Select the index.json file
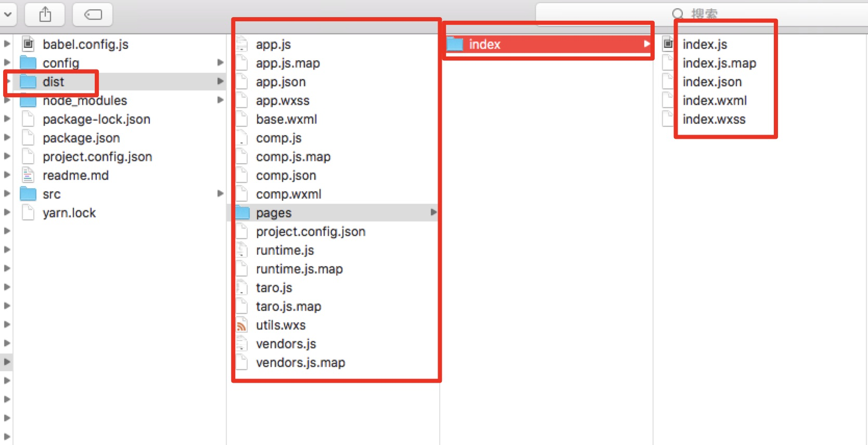Viewport: 868px width, 445px height. (x=712, y=82)
